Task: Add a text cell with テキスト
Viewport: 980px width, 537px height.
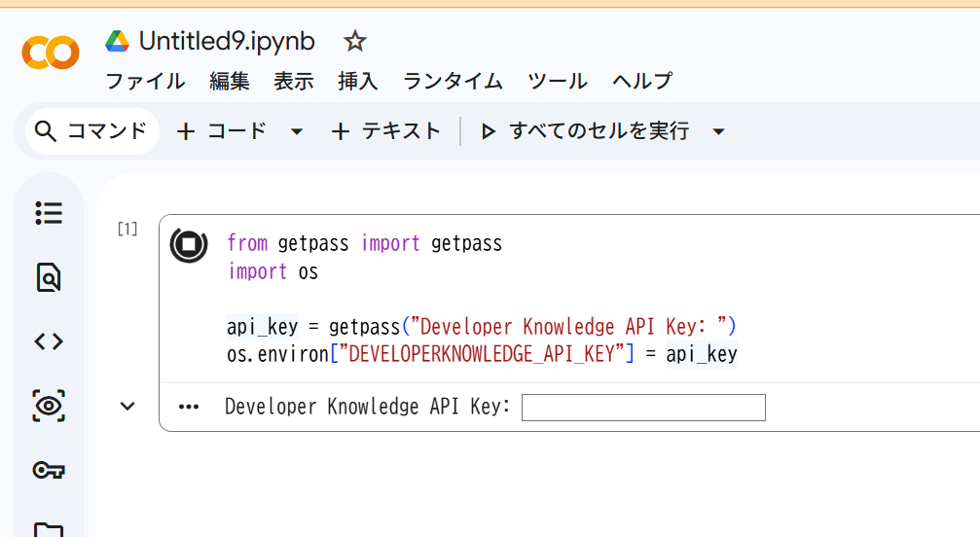Action: (x=385, y=131)
